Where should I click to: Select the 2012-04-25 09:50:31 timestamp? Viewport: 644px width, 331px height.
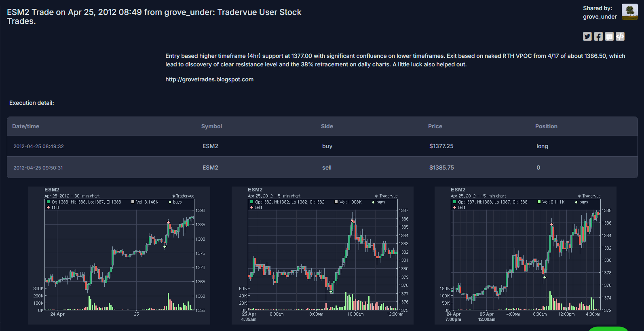tap(38, 168)
